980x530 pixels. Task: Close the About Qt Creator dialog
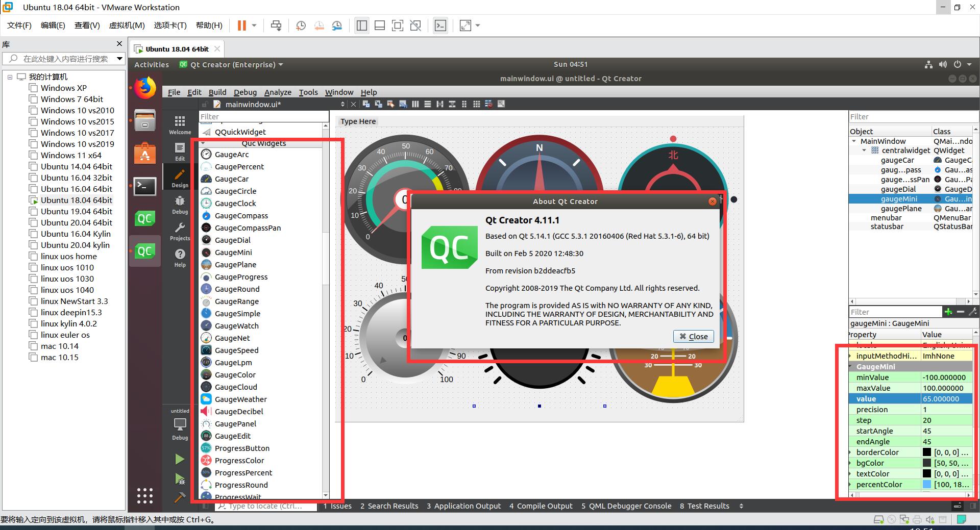(x=694, y=336)
